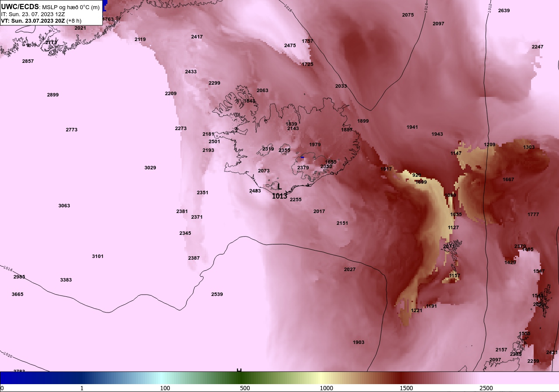Click the 2119 height value
The width and height of the screenshot is (559, 392).
(140, 39)
